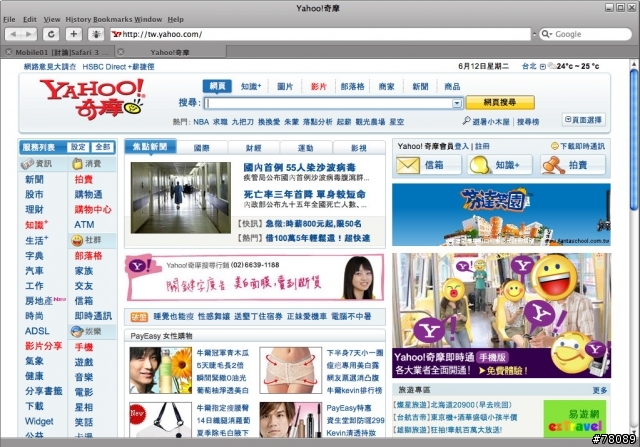Open the hospital corridor news photo
Viewport: 640px width, 447px height.
180,198
